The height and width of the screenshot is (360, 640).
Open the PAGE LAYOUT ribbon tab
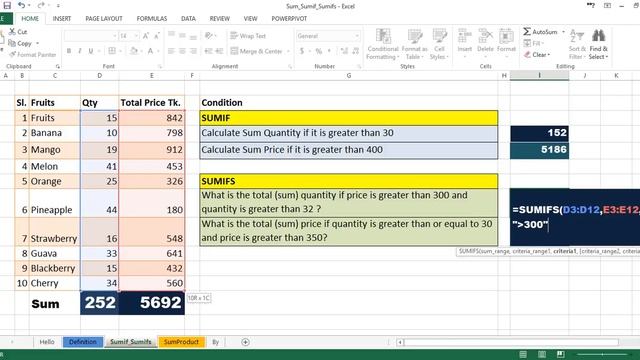point(104,18)
